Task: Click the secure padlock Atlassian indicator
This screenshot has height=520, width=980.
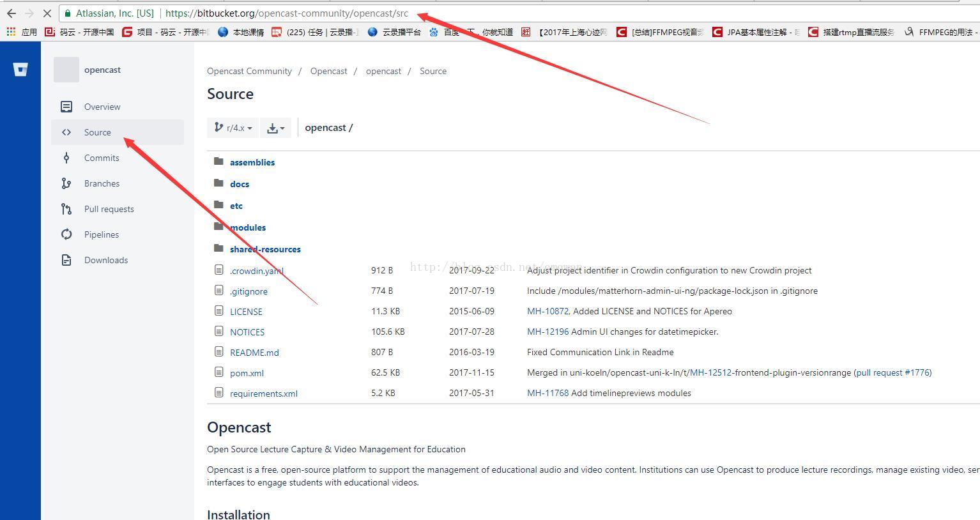Action: pos(109,13)
